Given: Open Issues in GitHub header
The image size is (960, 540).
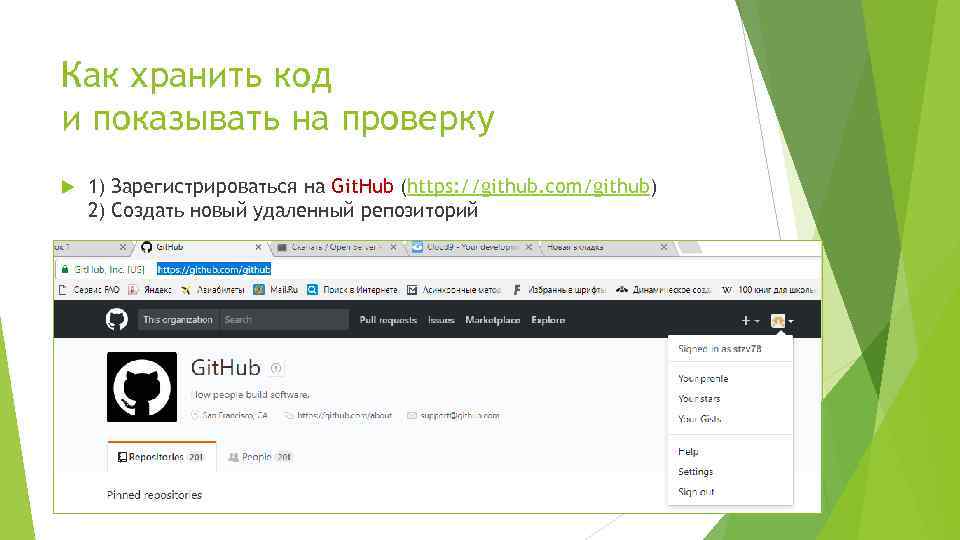Looking at the screenshot, I should [441, 320].
